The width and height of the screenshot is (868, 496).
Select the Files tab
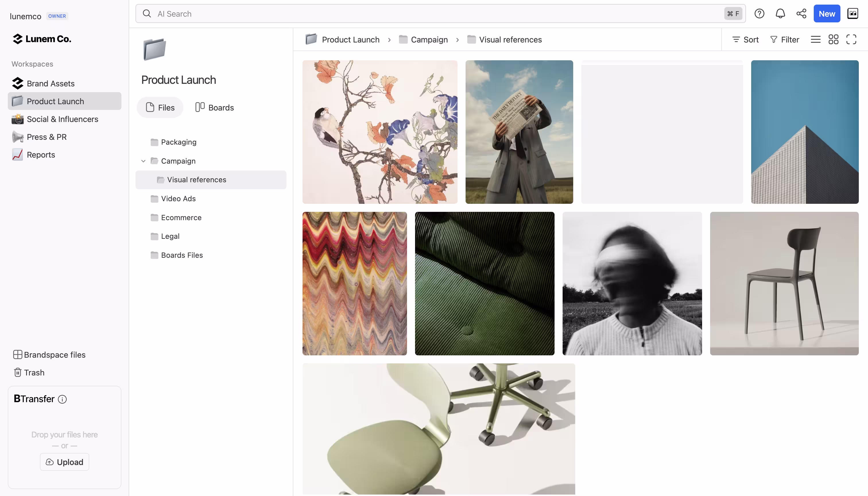point(160,107)
